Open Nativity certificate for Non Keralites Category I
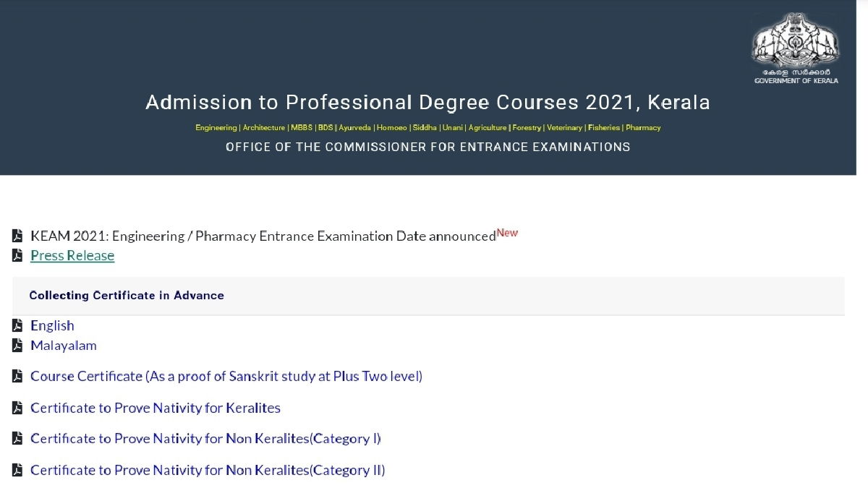This screenshot has width=868, height=488. pos(205,439)
